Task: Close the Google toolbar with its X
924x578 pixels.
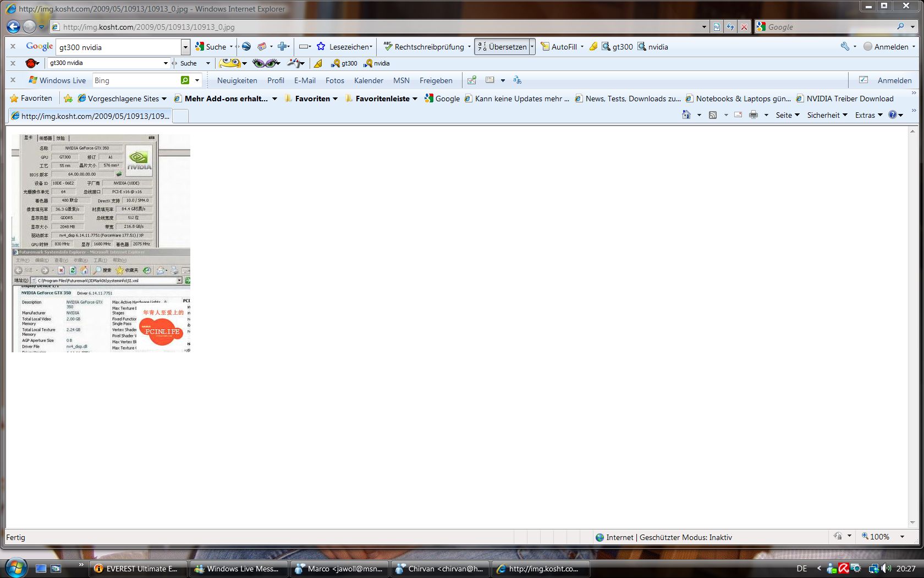Action: tap(13, 47)
